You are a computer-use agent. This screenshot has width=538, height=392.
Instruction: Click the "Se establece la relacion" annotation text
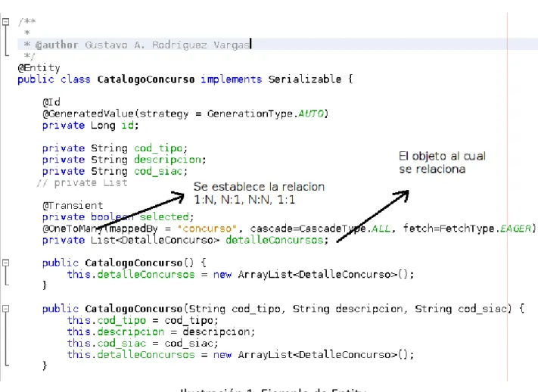tap(259, 187)
